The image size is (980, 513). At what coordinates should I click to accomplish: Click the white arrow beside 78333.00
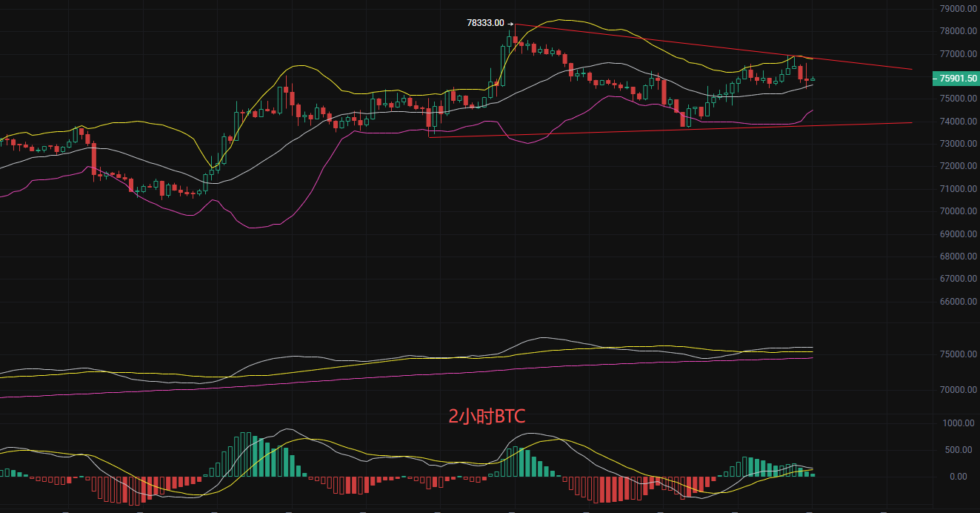[x=510, y=24]
